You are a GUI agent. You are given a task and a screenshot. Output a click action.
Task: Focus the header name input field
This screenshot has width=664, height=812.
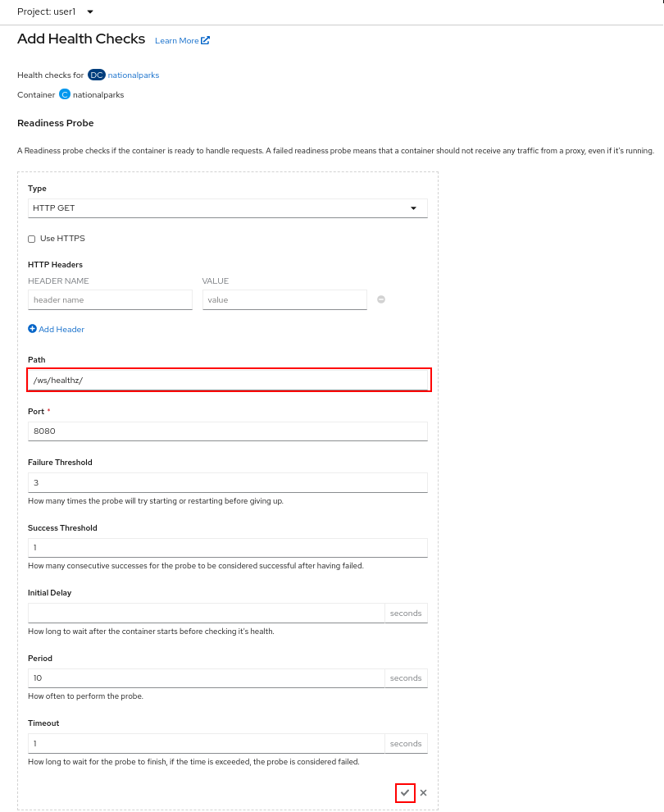tap(110, 300)
